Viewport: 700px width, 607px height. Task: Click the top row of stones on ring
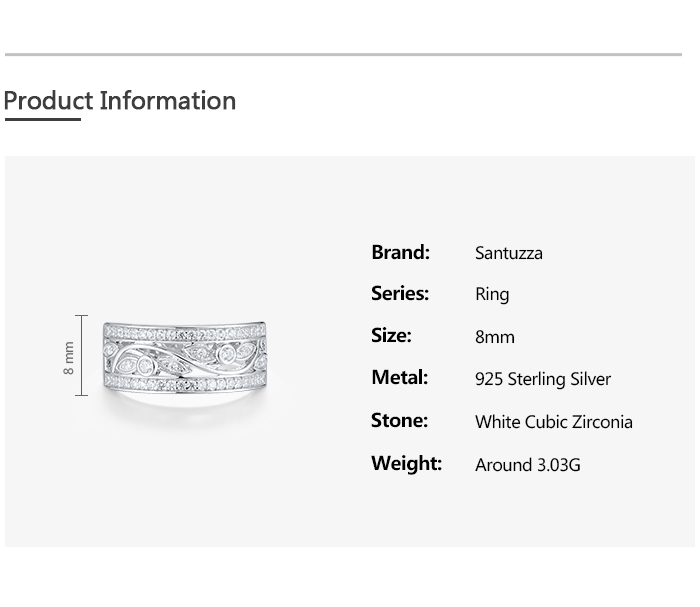[x=185, y=332]
